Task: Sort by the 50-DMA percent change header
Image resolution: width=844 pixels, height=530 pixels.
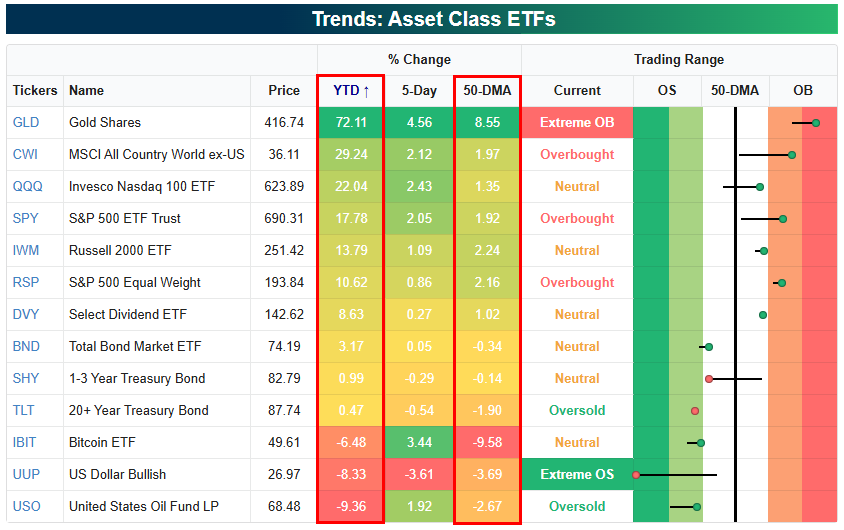Action: click(487, 90)
